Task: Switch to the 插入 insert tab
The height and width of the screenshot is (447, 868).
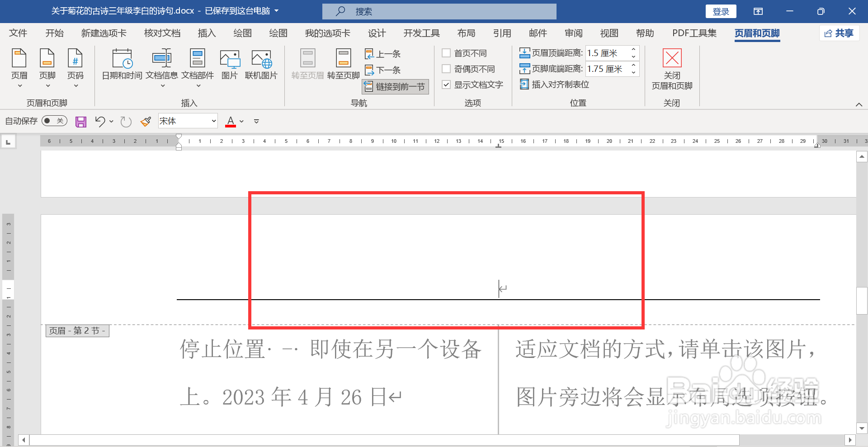Action: point(207,33)
